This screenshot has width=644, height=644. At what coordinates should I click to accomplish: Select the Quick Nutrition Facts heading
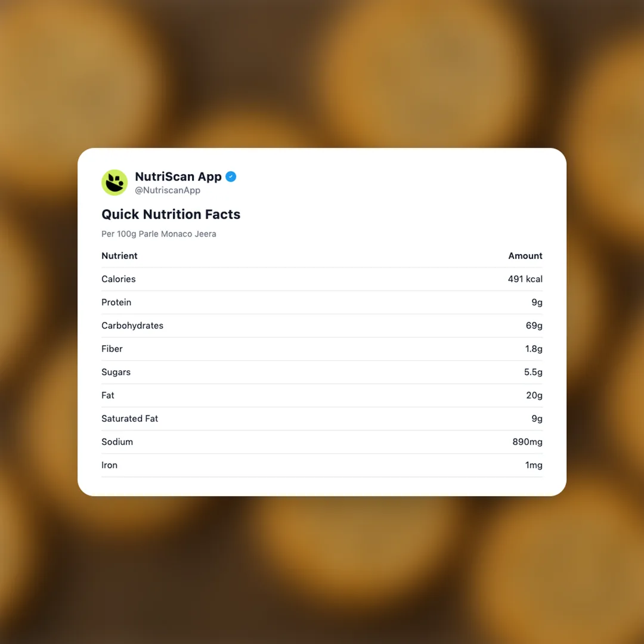(171, 214)
